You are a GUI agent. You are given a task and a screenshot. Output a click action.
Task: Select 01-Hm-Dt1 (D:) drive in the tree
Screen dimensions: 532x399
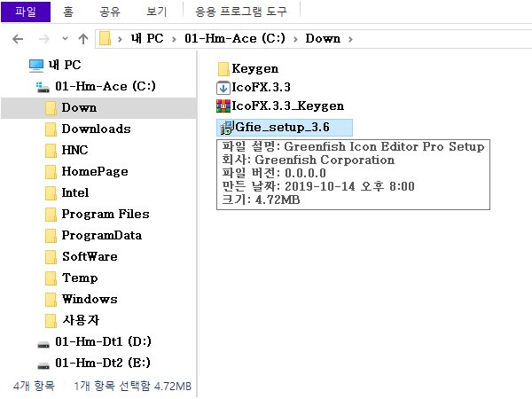tap(103, 341)
